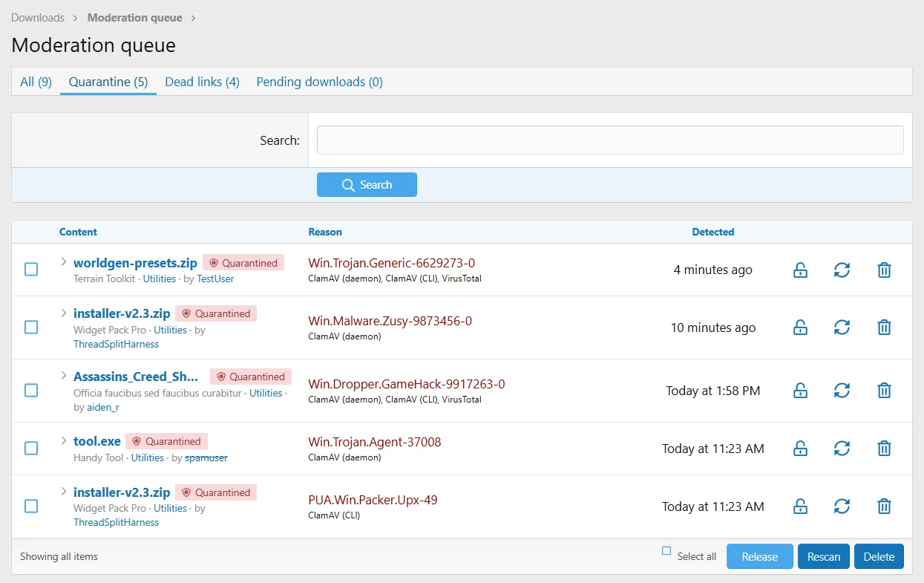Image resolution: width=924 pixels, height=583 pixels.
Task: Click rescan icon in the PUA.Win.Packer.Upx-49 row
Action: click(842, 507)
